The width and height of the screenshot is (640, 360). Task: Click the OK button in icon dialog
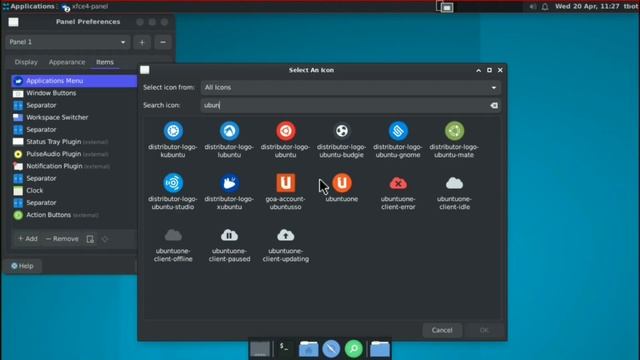484,330
